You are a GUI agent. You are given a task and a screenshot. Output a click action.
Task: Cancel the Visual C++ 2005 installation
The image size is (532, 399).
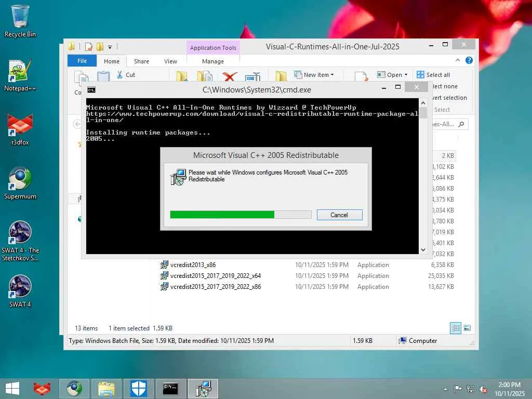tap(339, 215)
